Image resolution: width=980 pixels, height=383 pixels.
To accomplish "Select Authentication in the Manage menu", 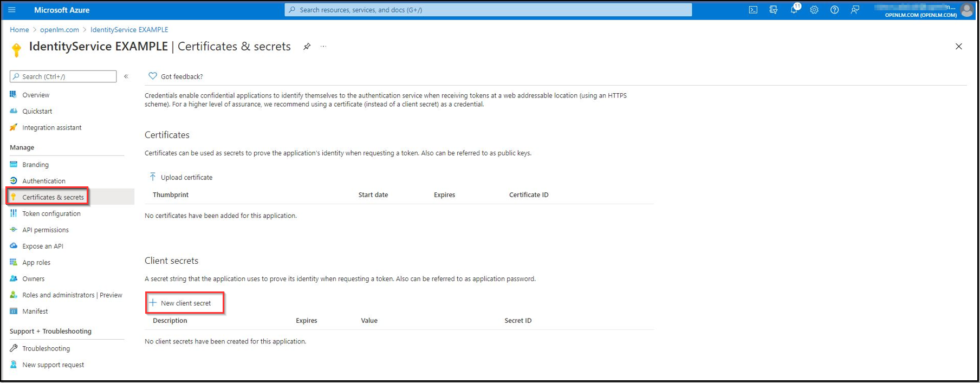I will click(43, 181).
